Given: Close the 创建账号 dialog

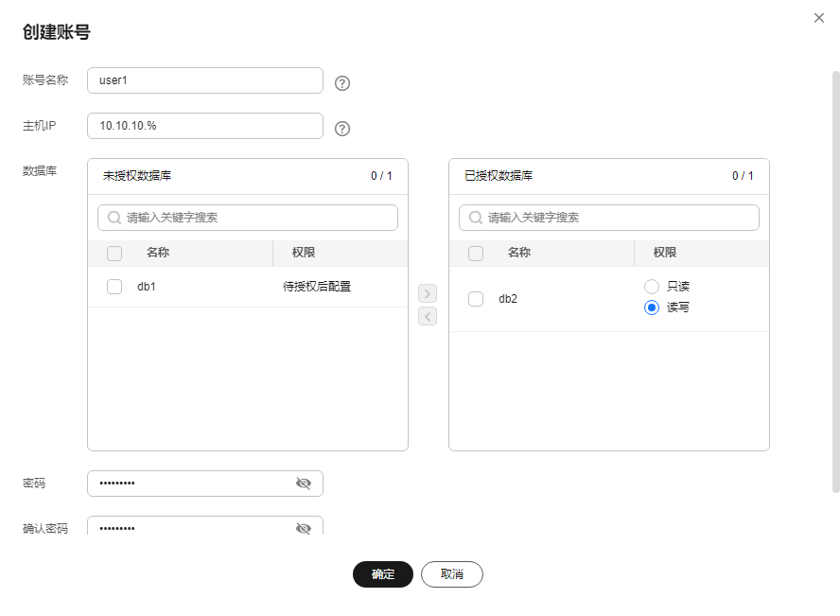Looking at the screenshot, I should [x=819, y=18].
